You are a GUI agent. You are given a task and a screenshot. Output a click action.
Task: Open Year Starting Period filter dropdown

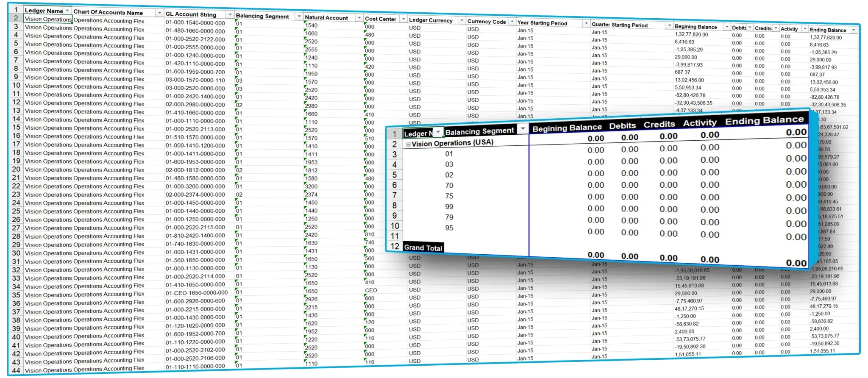(x=586, y=24)
